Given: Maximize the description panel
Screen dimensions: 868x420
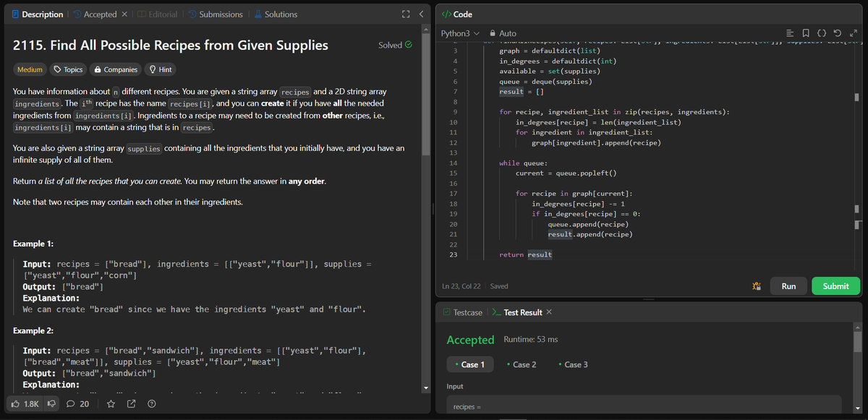Looking at the screenshot, I should 406,14.
